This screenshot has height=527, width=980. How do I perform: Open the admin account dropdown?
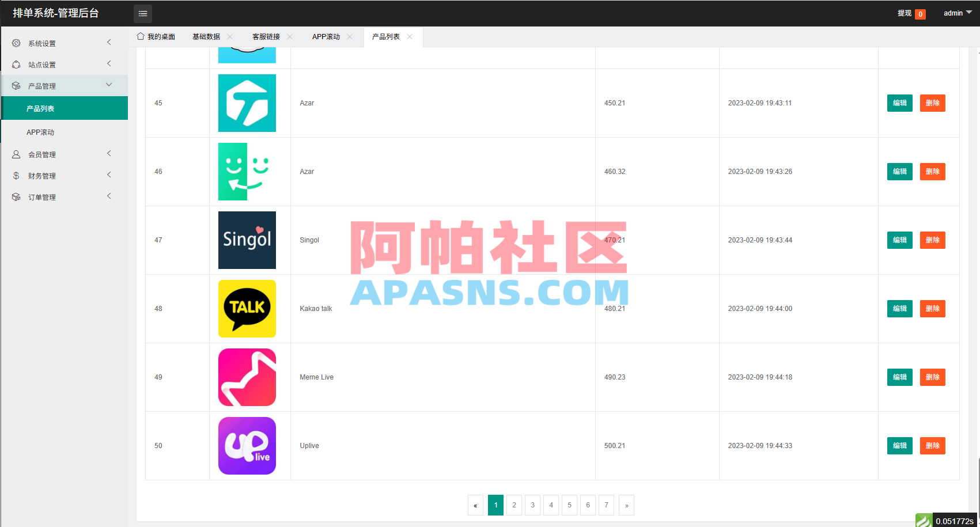click(958, 13)
